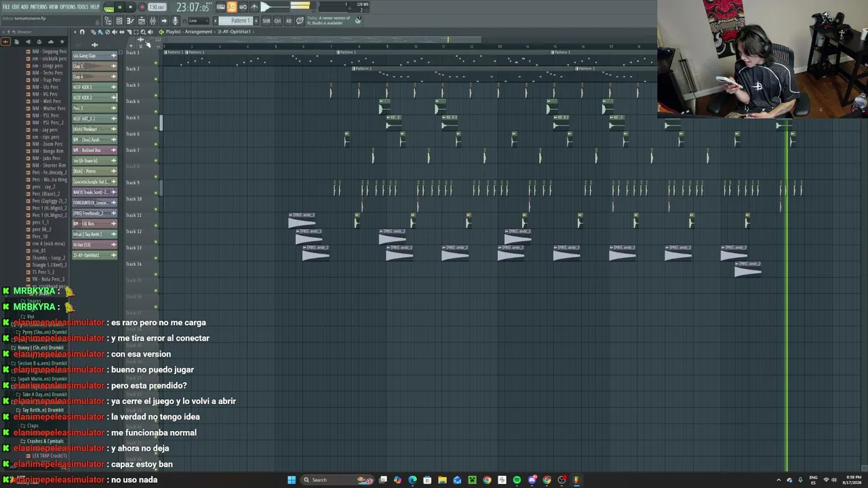The width and height of the screenshot is (868, 488).
Task: Open the taskbar clock showing 8:59 PM
Action: tap(853, 480)
